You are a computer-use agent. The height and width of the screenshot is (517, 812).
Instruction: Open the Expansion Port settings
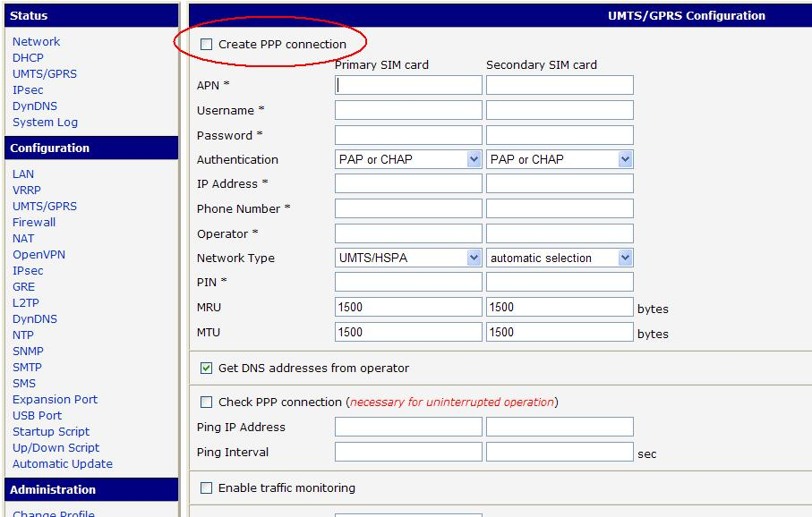[x=55, y=400]
